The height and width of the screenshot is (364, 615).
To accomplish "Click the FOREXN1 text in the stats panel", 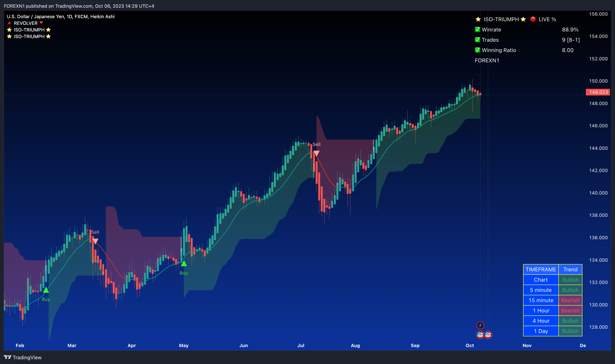I will click(x=487, y=60).
